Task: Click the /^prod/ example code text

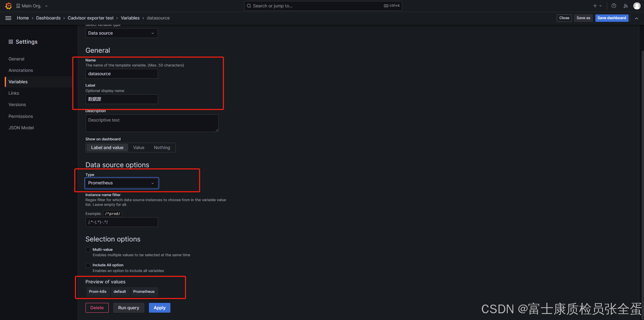Action: click(x=113, y=214)
